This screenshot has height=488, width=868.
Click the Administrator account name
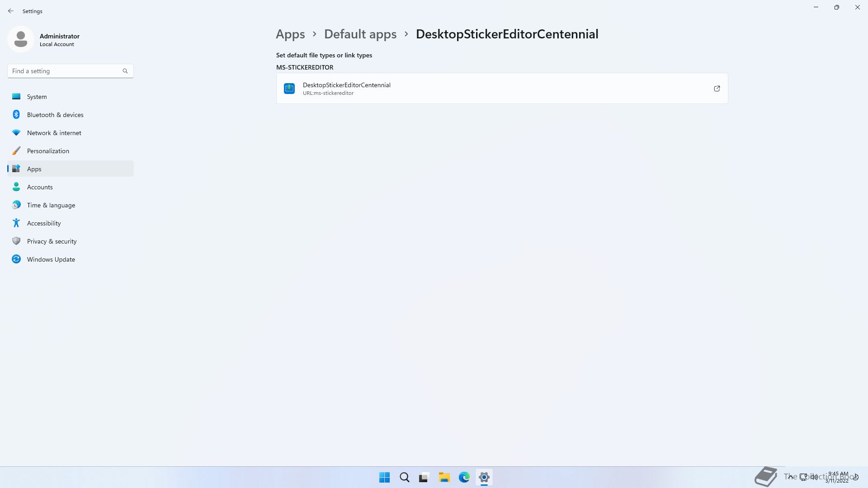60,36
